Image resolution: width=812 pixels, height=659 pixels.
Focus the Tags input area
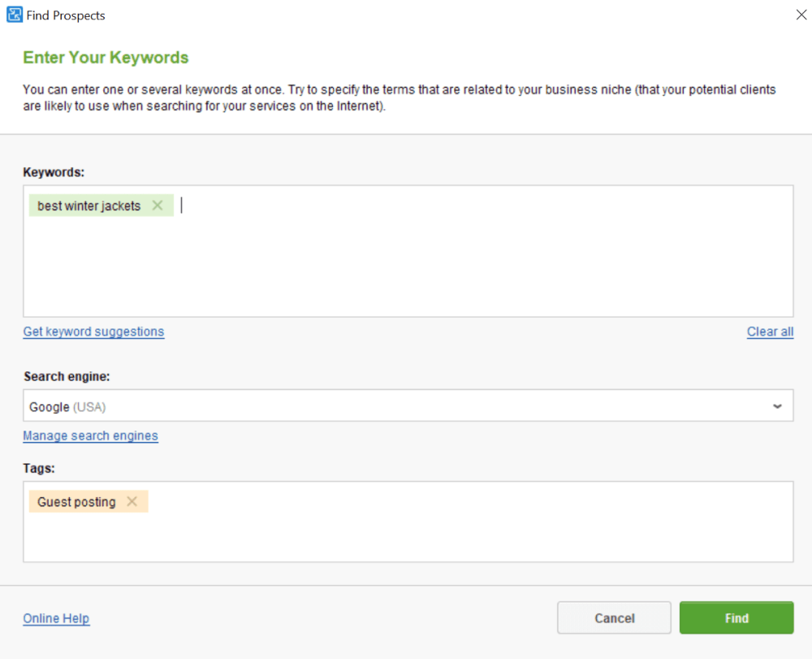coord(408,522)
